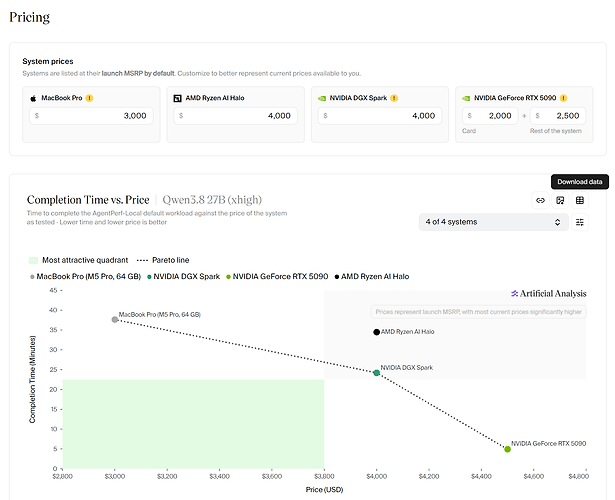
Task: Download data with the table icon
Action: pyautogui.click(x=580, y=200)
